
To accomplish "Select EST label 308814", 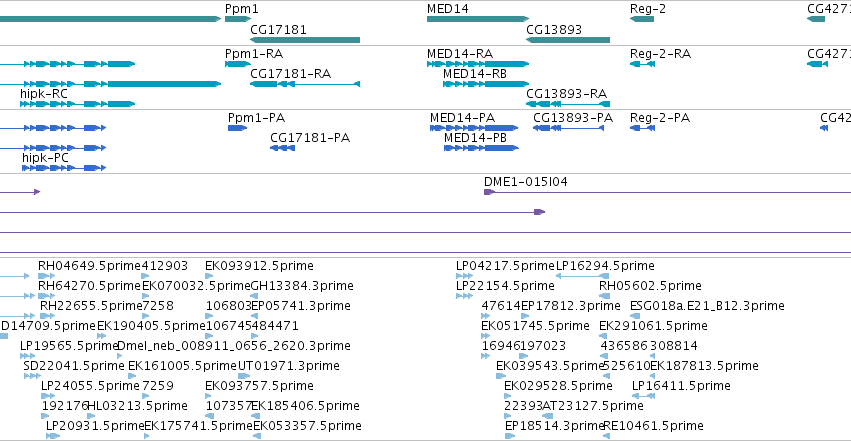I will (x=674, y=346).
